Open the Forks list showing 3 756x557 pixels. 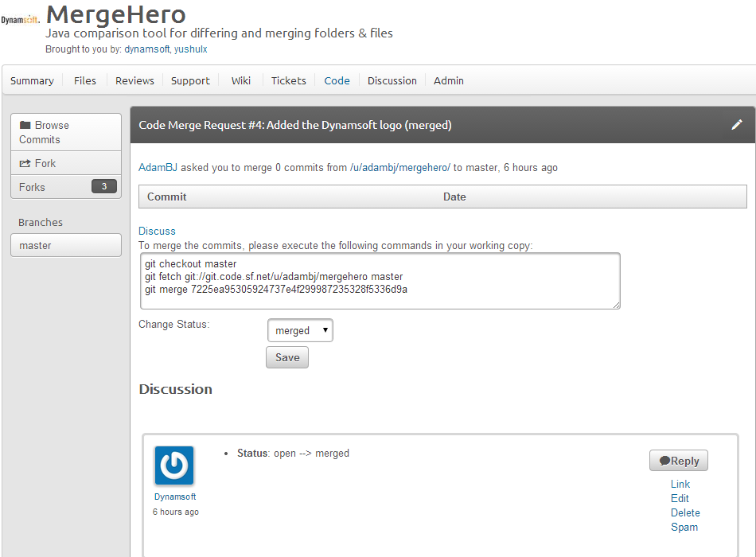pyautogui.click(x=65, y=187)
